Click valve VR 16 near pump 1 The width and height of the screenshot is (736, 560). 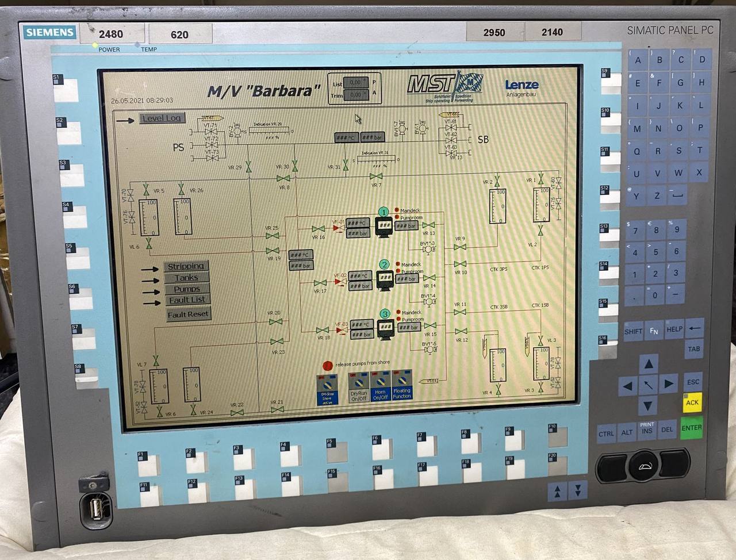pyautogui.click(x=318, y=229)
